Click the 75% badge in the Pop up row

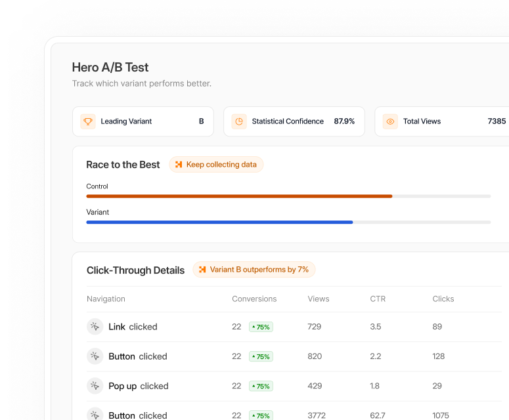pos(261,386)
